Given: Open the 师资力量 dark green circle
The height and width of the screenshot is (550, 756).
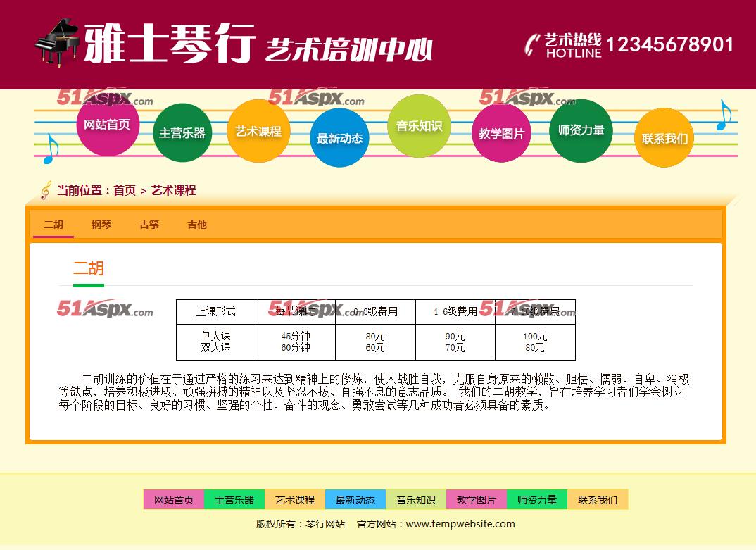Looking at the screenshot, I should tap(581, 130).
